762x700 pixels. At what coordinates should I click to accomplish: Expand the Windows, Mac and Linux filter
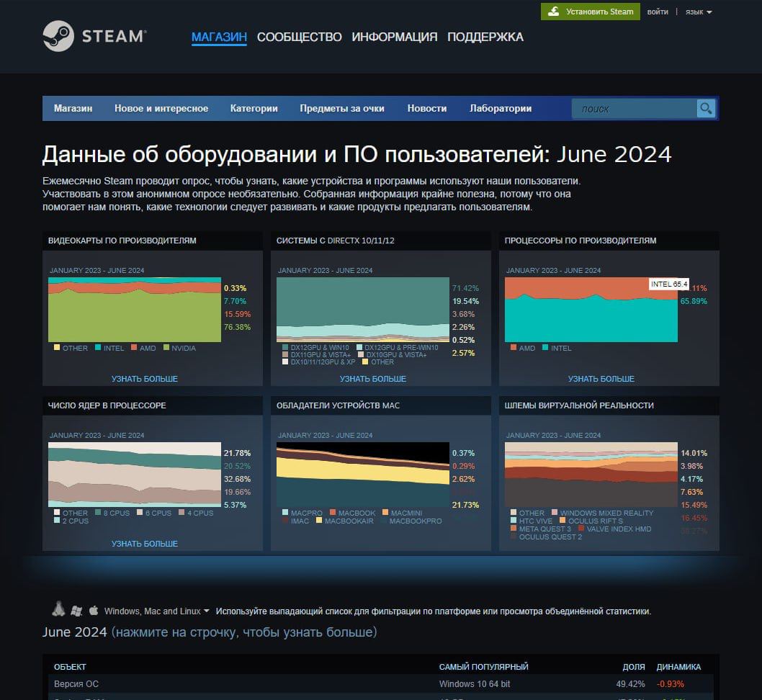(156, 611)
